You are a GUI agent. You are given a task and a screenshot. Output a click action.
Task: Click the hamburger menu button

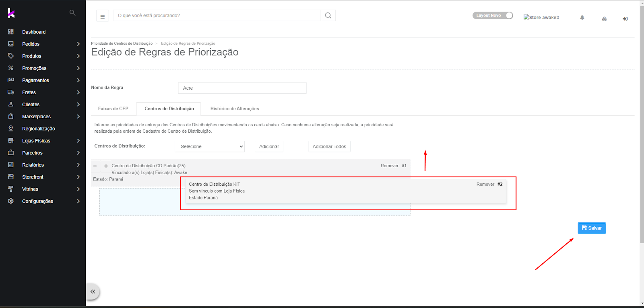[x=102, y=16]
